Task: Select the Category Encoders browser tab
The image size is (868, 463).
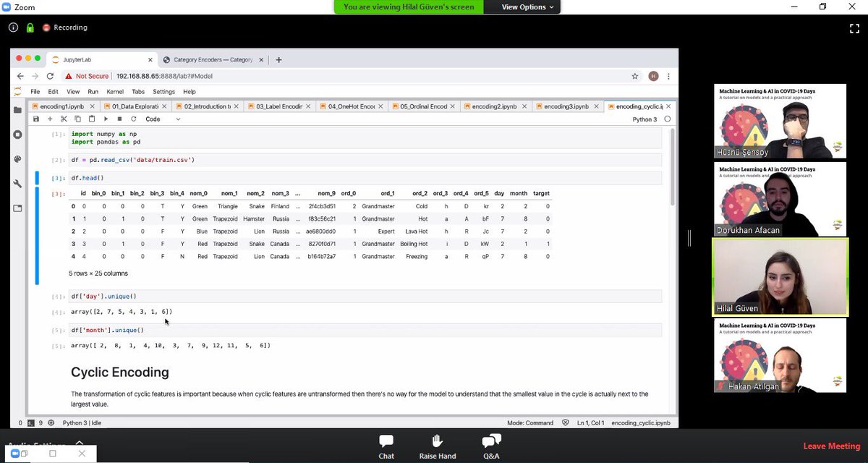Action: click(212, 59)
